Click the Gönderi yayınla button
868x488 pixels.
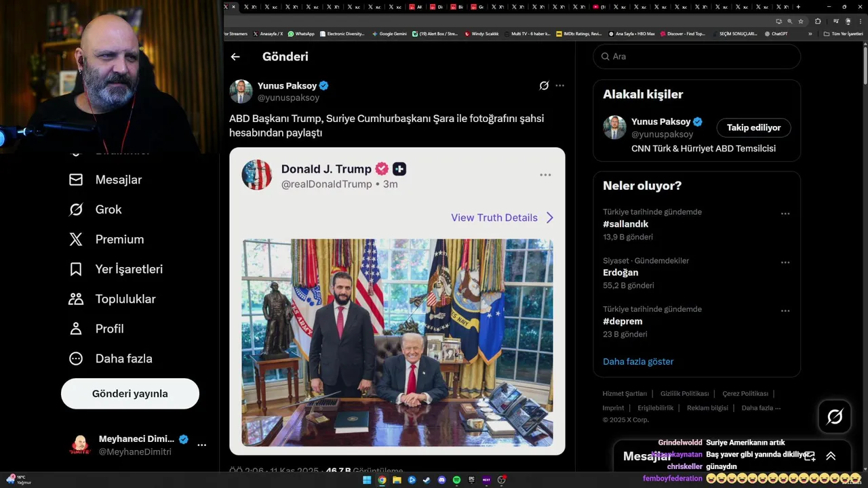tap(130, 394)
